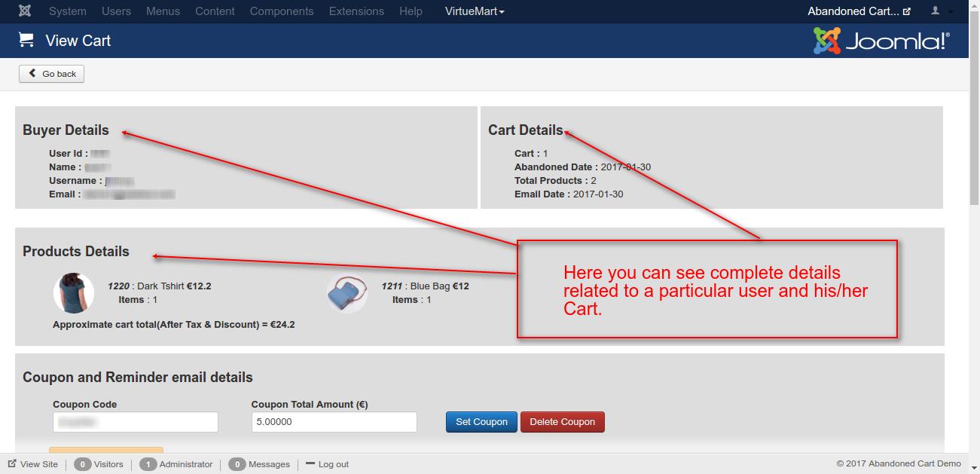Open the Help menu
The height and width of the screenshot is (474, 980).
click(x=411, y=11)
